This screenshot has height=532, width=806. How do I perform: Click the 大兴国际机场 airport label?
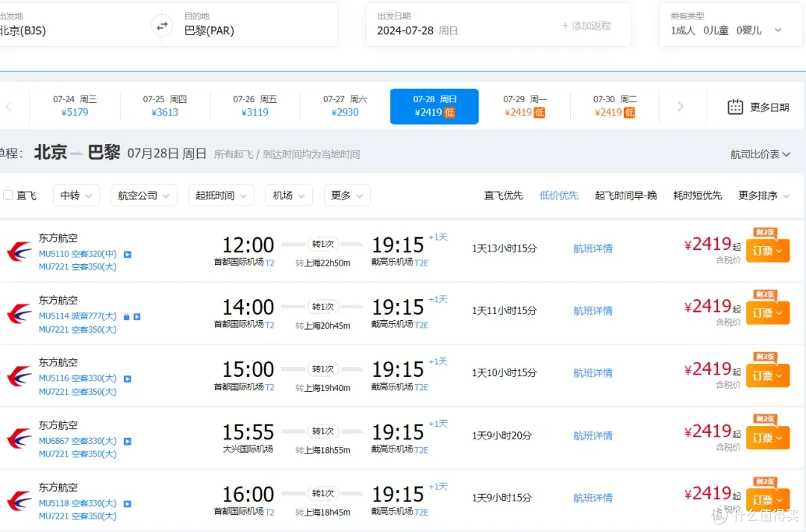[x=248, y=449]
